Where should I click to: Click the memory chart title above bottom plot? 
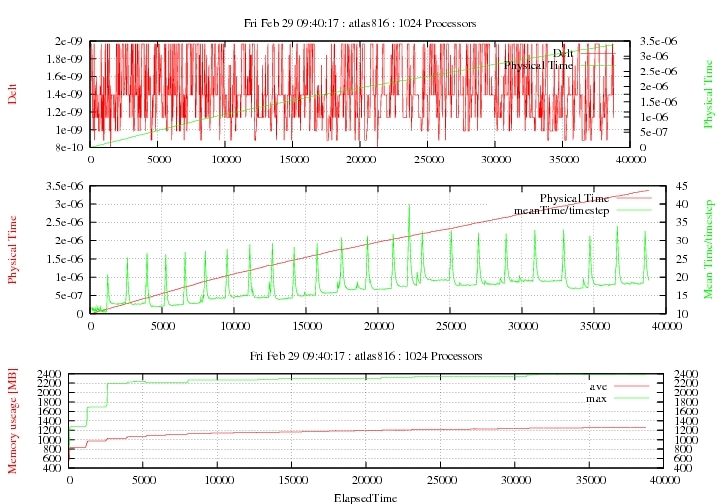[366, 356]
